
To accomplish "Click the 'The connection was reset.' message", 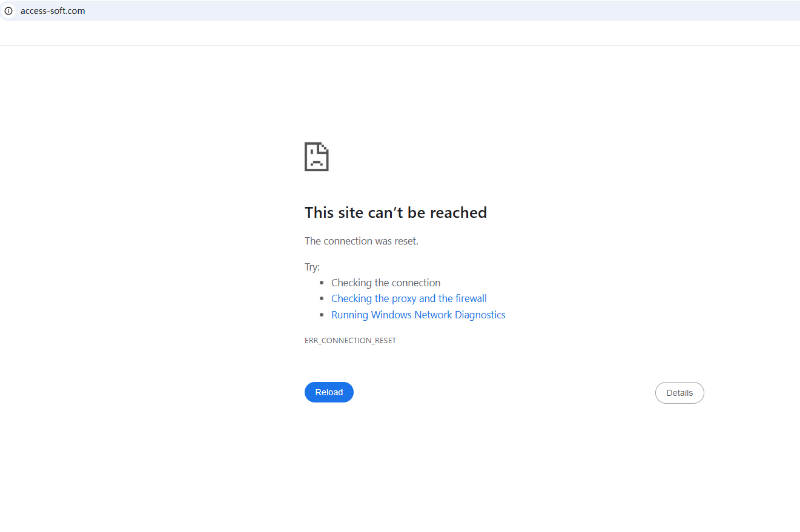I will point(362,241).
